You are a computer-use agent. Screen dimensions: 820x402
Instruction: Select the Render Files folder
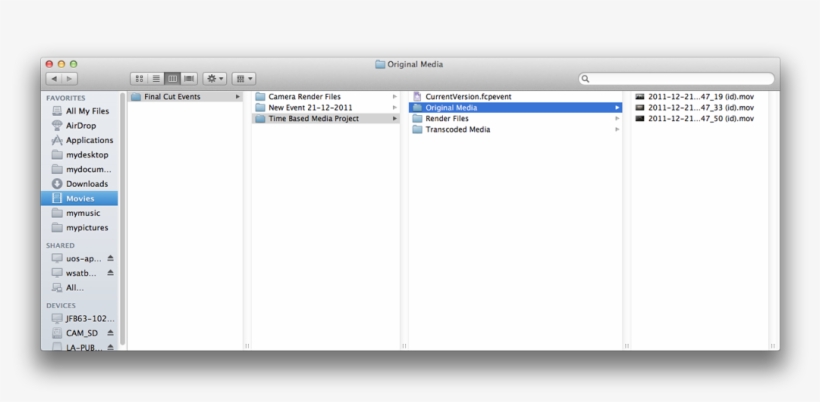516,119
